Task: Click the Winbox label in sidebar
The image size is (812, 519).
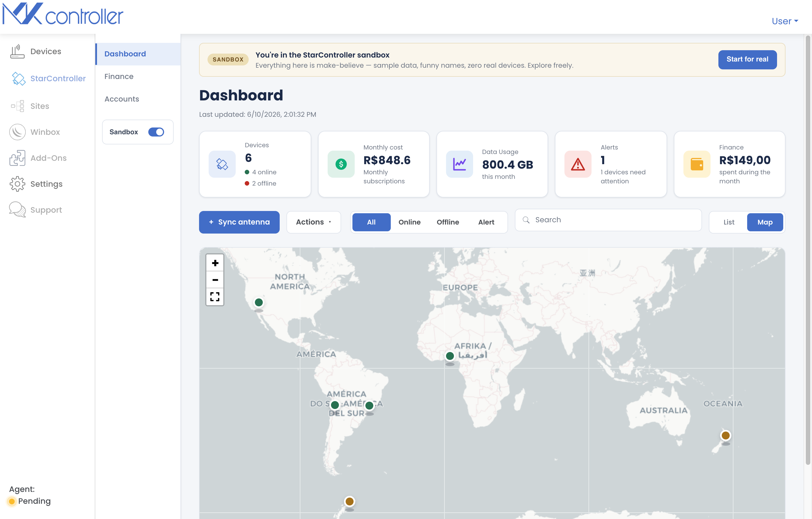Action: [45, 132]
